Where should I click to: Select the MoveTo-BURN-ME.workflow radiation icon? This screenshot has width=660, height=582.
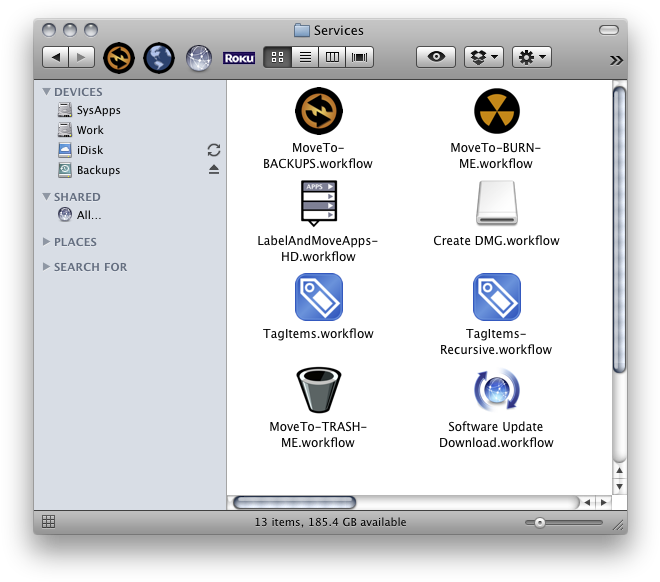click(497, 111)
